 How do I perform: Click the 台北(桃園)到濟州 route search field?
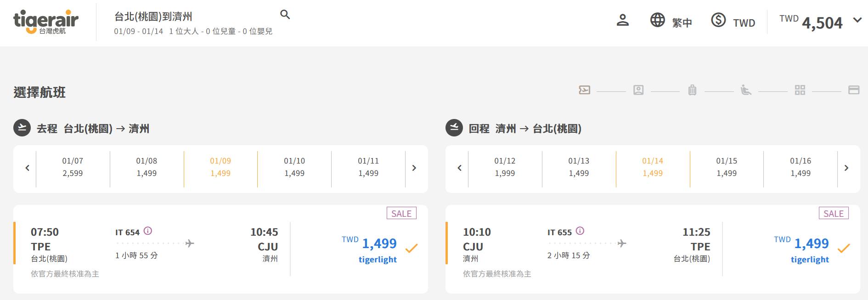click(x=153, y=17)
